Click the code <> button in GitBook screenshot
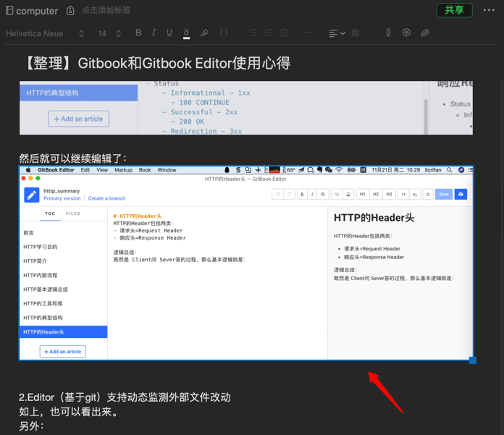The image size is (504, 435). [x=403, y=194]
